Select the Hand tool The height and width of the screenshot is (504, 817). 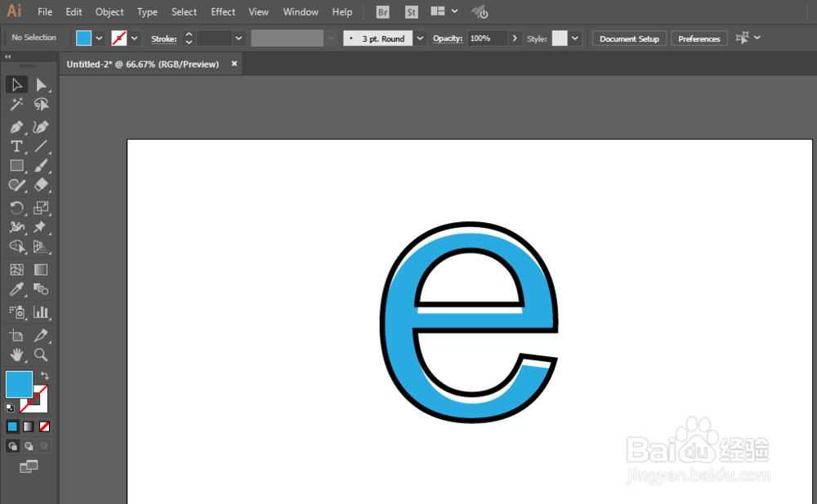click(16, 355)
